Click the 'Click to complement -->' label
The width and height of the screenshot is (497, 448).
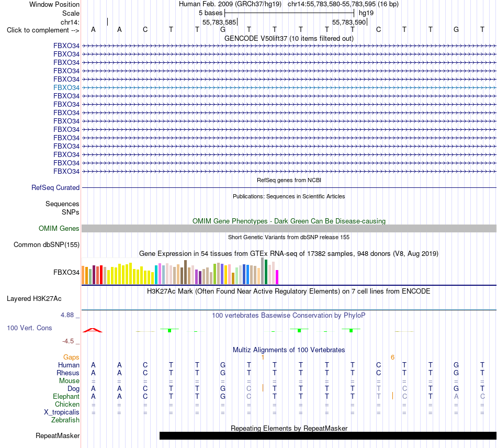[x=43, y=30]
